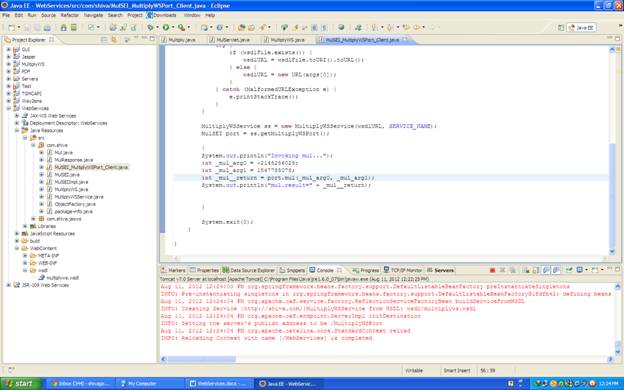Click the Scroll Lock icon in Console toolbar
The height and width of the screenshot is (390, 624).
click(536, 270)
